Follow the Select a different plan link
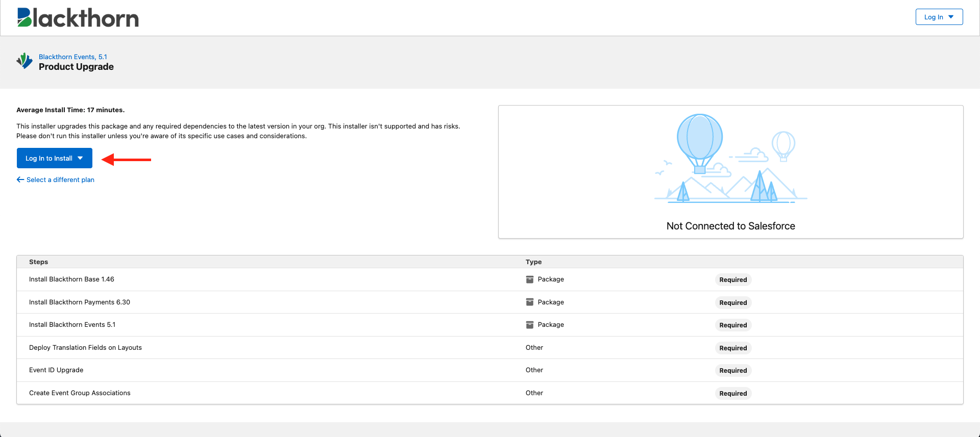 click(60, 179)
